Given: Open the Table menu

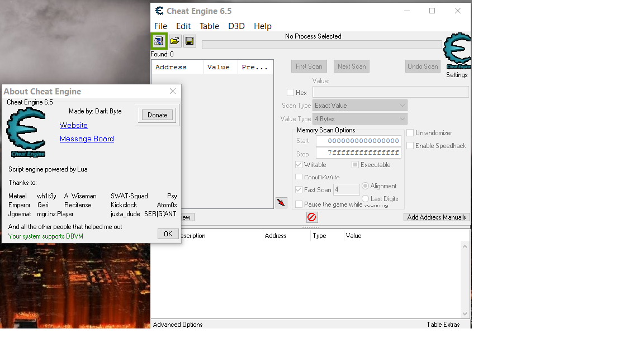Looking at the screenshot, I should 209,26.
